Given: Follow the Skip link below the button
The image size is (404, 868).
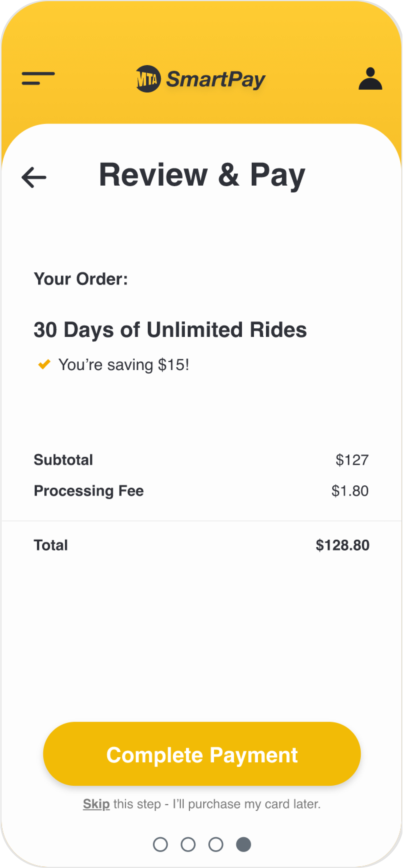Looking at the screenshot, I should pos(96,804).
